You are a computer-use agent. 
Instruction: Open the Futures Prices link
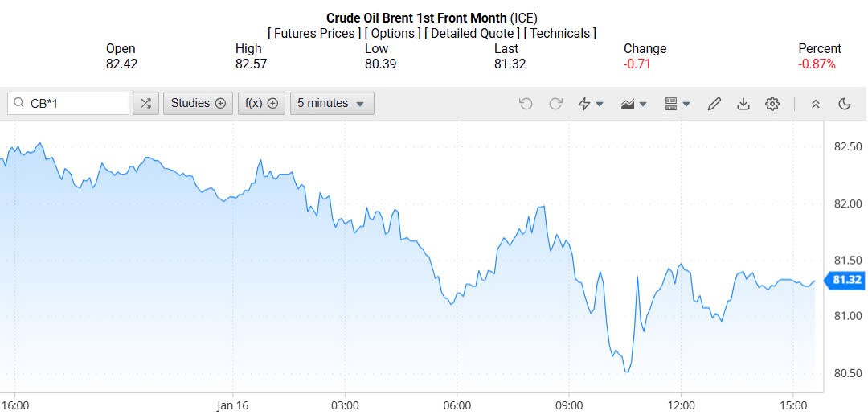314,33
